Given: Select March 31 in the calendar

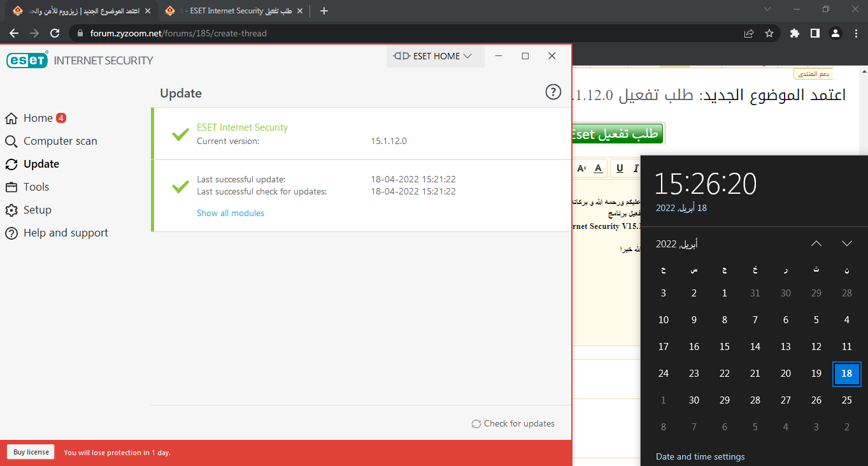Looking at the screenshot, I should pyautogui.click(x=755, y=293).
